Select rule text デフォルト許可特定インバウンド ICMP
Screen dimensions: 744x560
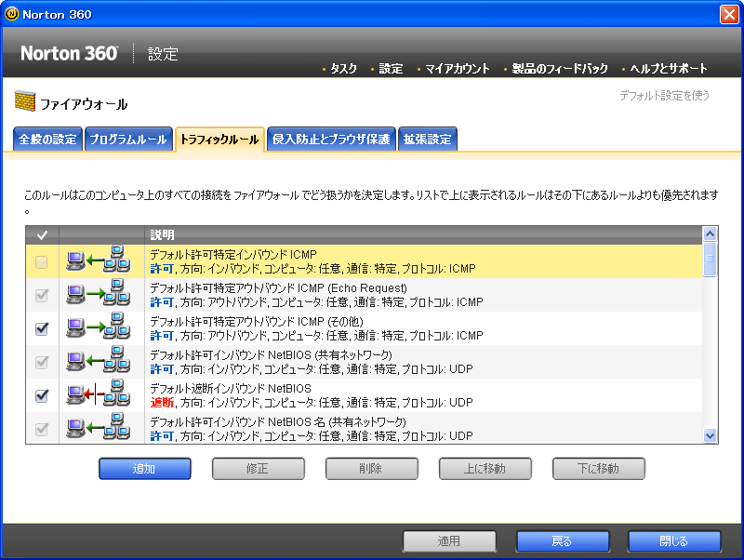tap(233, 254)
